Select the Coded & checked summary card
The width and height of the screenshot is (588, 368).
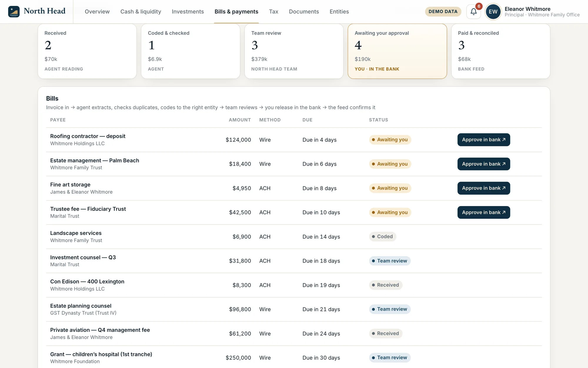[191, 51]
